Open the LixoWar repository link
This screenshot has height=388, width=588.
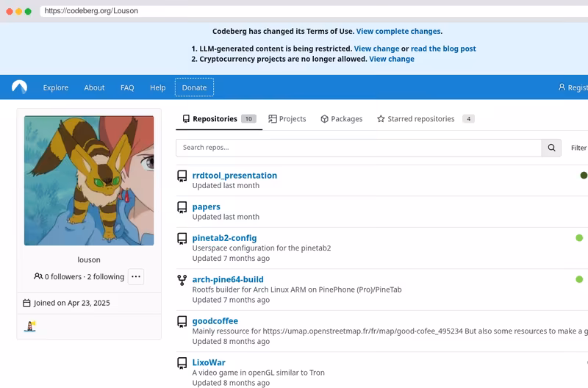pos(209,362)
